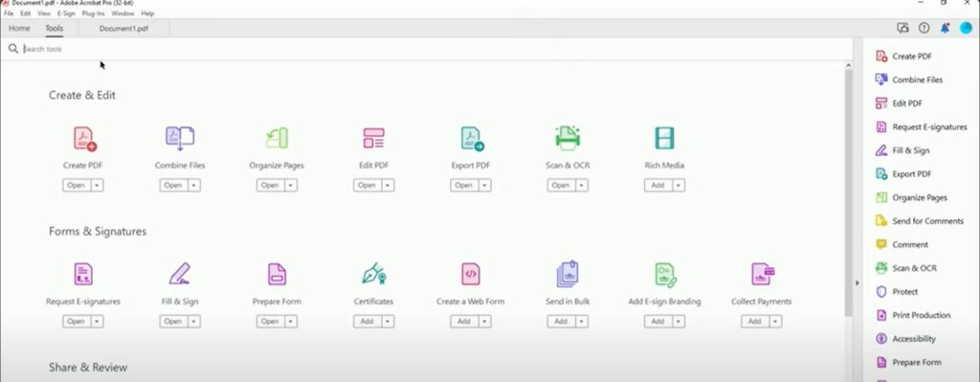Click Open button under Prepare Form
Viewport: 980px width, 382px height.
tap(270, 322)
